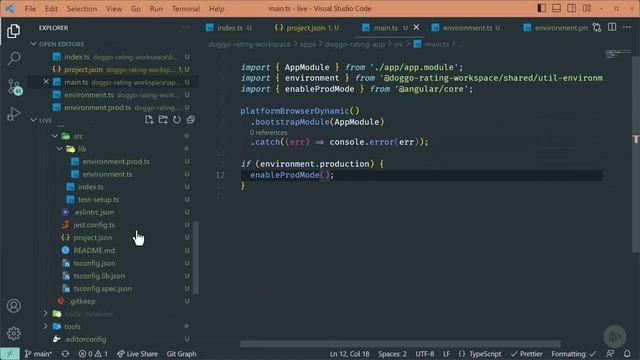
Task: Synchronize changes in status bar
Action: click(65, 354)
